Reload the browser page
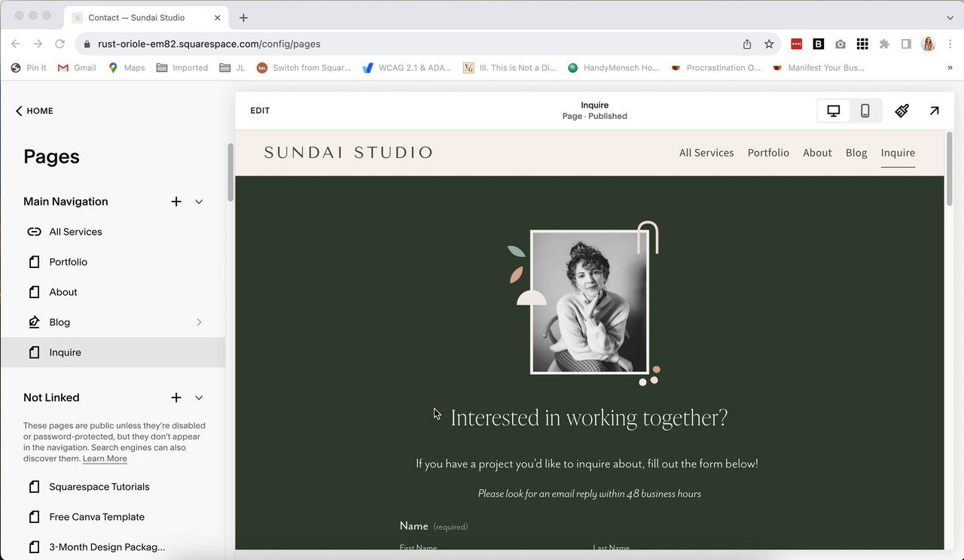This screenshot has height=560, width=964. 59,44
